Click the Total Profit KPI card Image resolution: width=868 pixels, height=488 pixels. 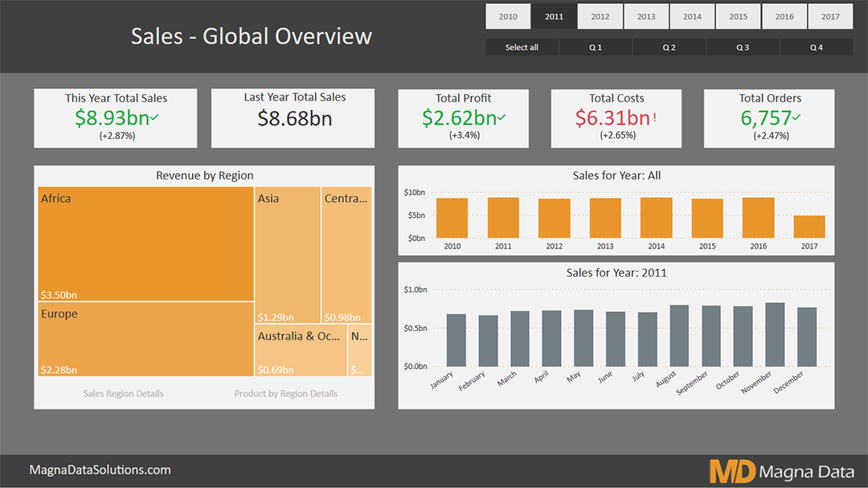[x=463, y=117]
